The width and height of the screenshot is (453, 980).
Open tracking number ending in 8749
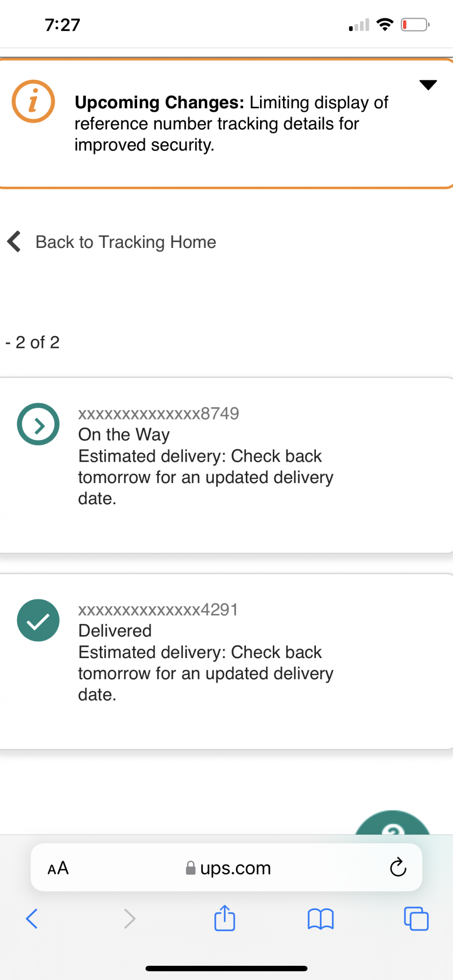point(159,414)
